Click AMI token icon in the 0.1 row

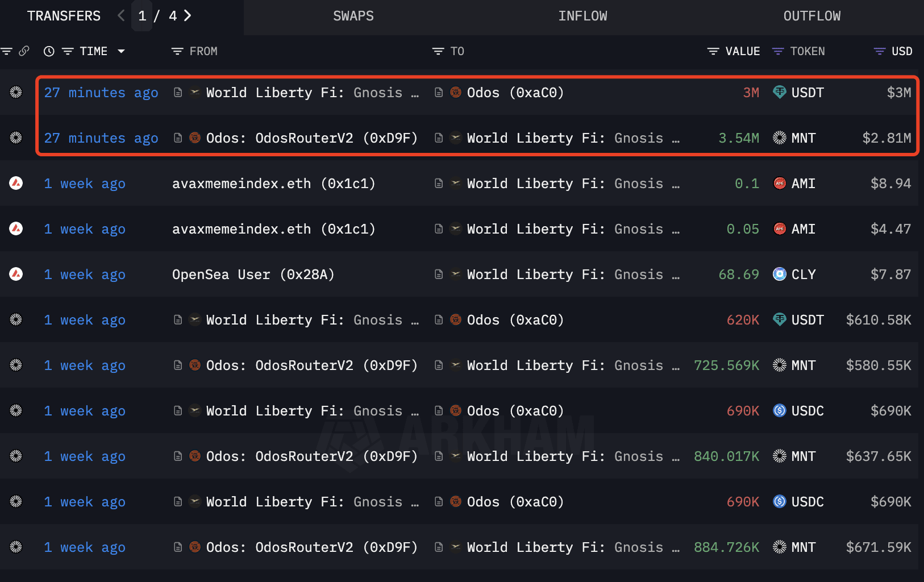(780, 183)
